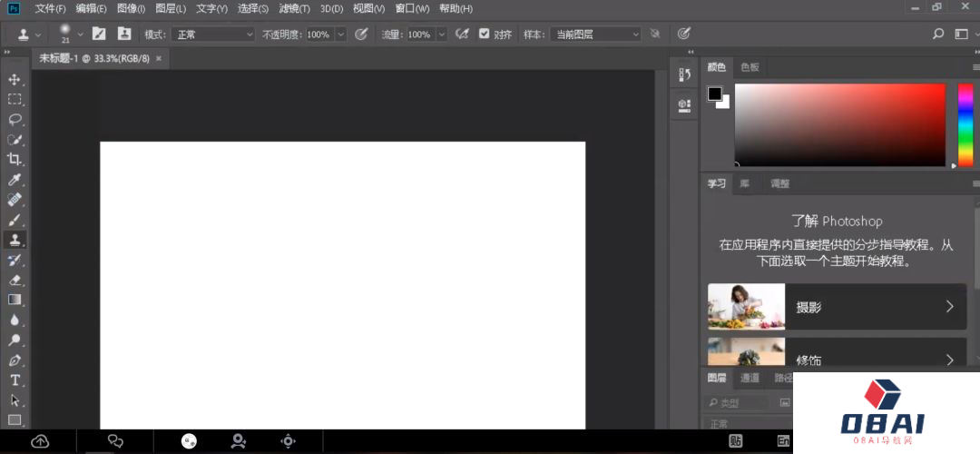Open the brush preset picker arrow
Image resolution: width=980 pixels, height=454 pixels.
[x=80, y=35]
